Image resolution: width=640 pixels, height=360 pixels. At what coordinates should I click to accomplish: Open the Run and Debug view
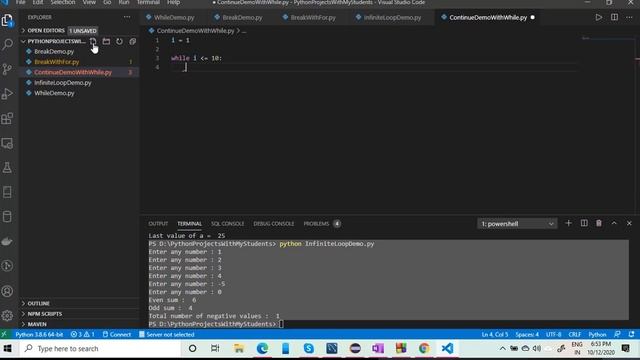[7, 94]
